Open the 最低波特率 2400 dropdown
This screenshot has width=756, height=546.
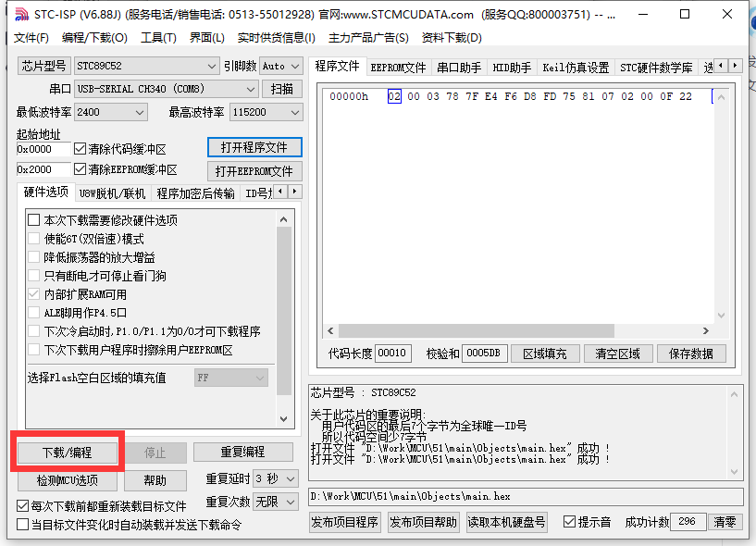point(141,111)
